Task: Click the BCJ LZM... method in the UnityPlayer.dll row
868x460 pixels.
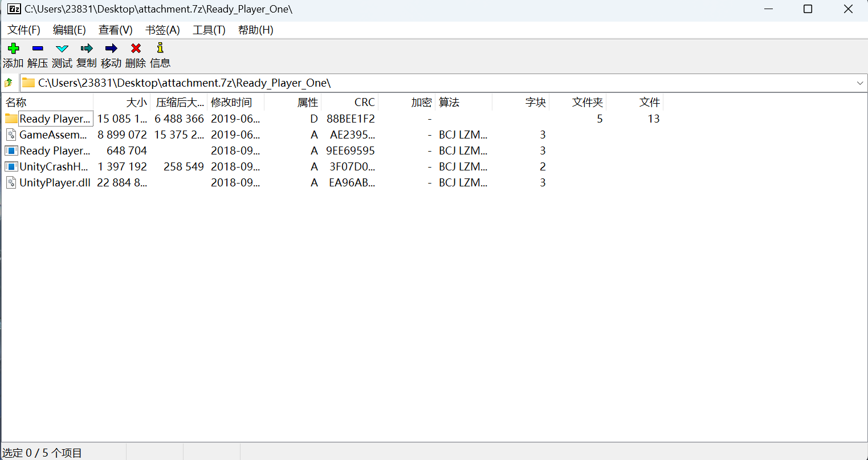Action: click(x=463, y=182)
